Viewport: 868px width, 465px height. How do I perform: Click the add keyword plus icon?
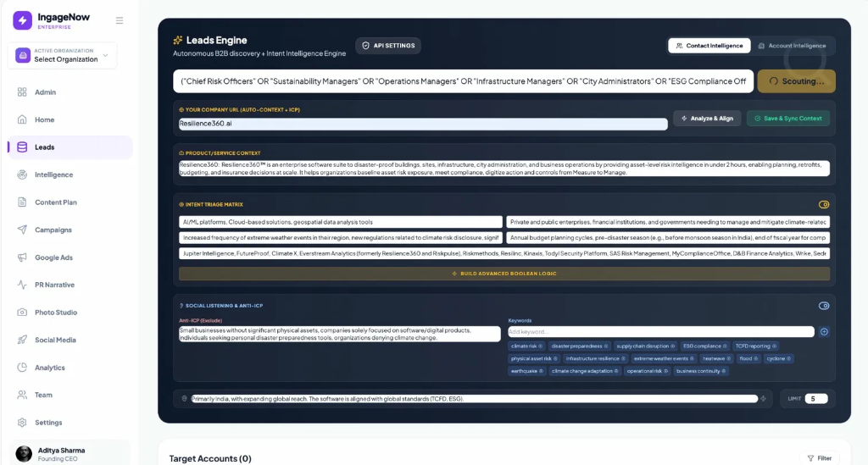(x=824, y=332)
